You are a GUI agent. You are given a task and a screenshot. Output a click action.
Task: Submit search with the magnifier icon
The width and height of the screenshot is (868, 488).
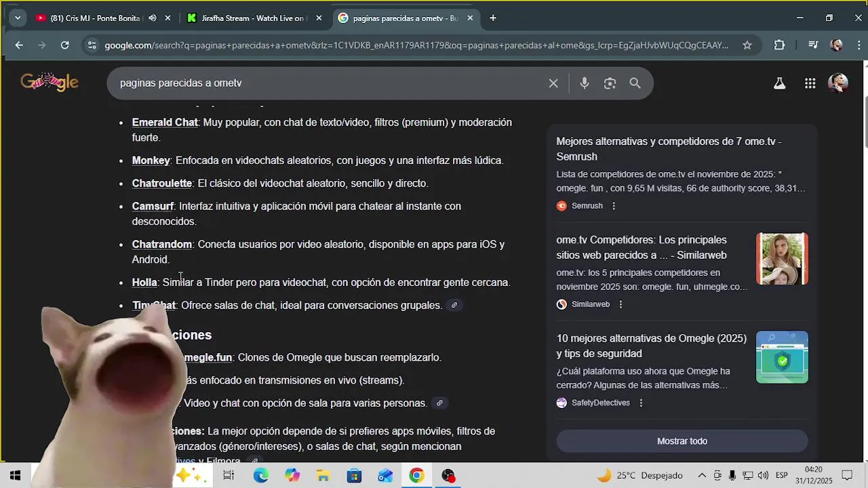(x=635, y=83)
